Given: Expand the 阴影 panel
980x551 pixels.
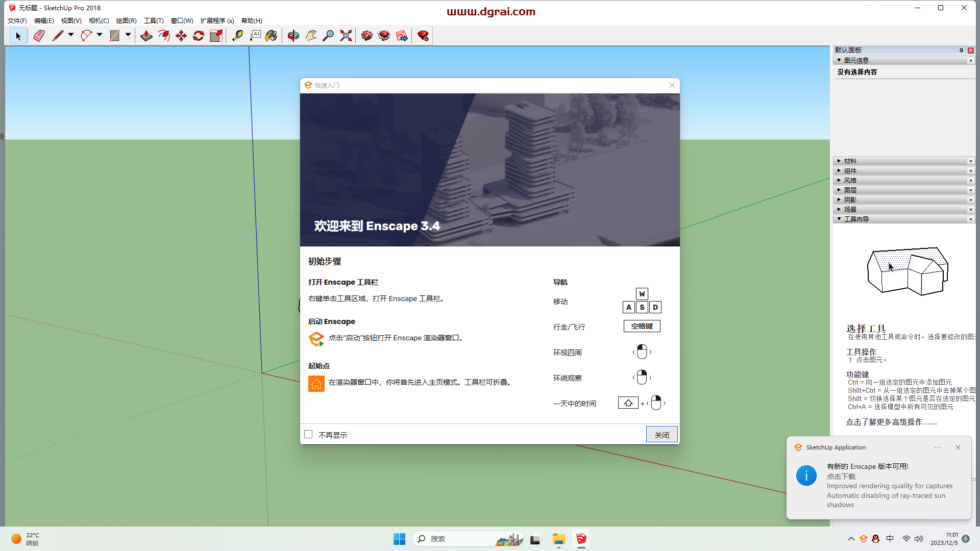Looking at the screenshot, I should click(839, 199).
